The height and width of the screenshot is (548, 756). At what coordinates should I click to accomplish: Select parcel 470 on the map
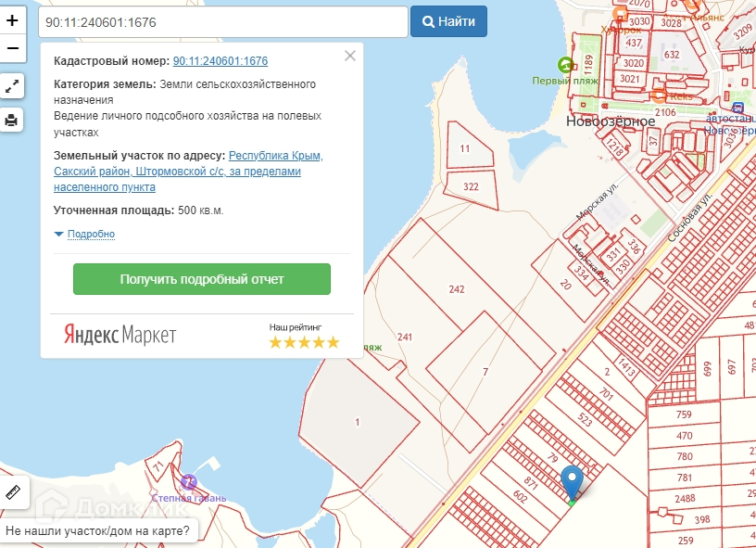[684, 436]
